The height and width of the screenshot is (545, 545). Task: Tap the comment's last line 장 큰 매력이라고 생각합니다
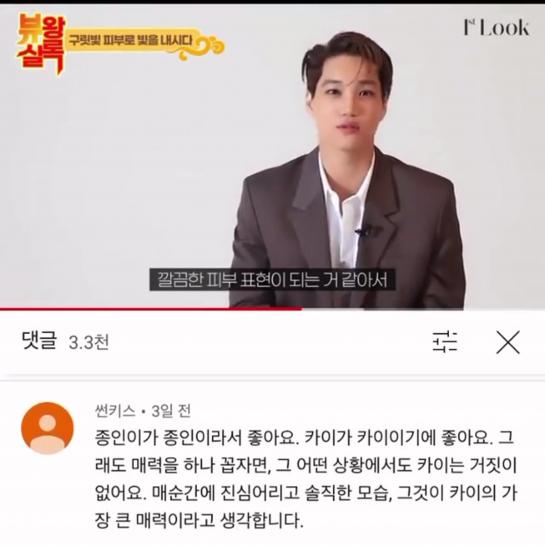[200, 520]
